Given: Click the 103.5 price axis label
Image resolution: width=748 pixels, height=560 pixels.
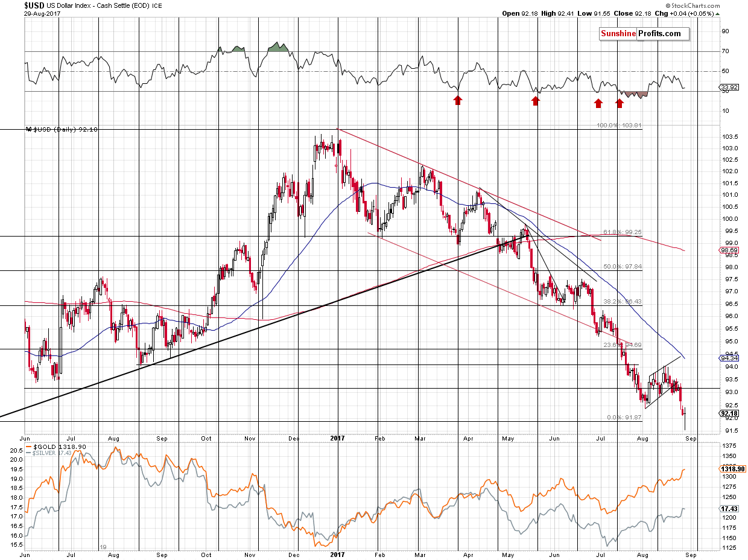Looking at the screenshot, I should [x=730, y=138].
